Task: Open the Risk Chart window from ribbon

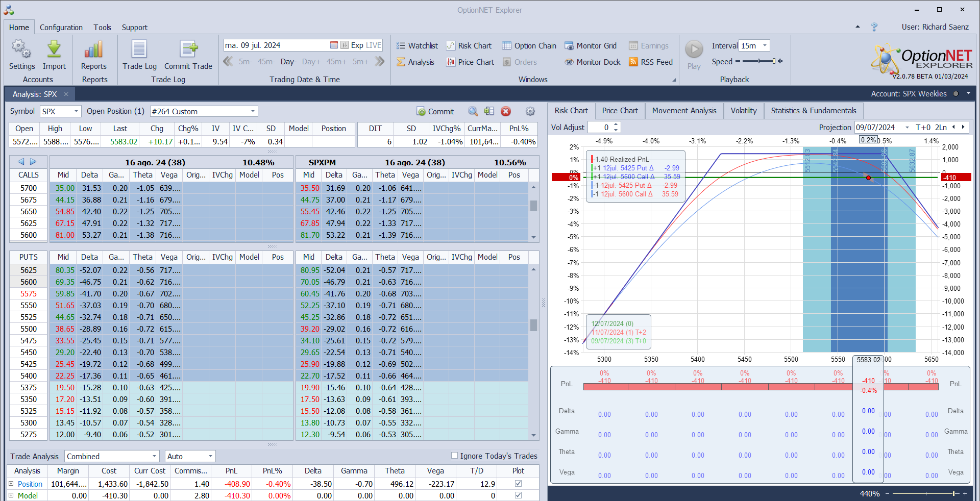Action: point(469,46)
